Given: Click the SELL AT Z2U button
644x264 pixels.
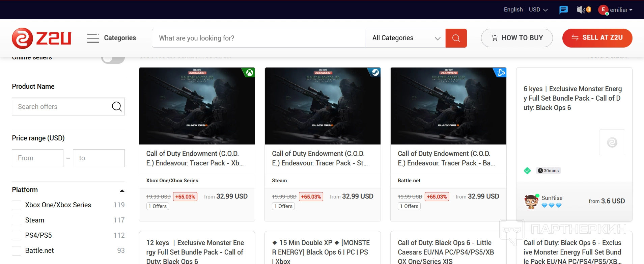Looking at the screenshot, I should pos(597,38).
